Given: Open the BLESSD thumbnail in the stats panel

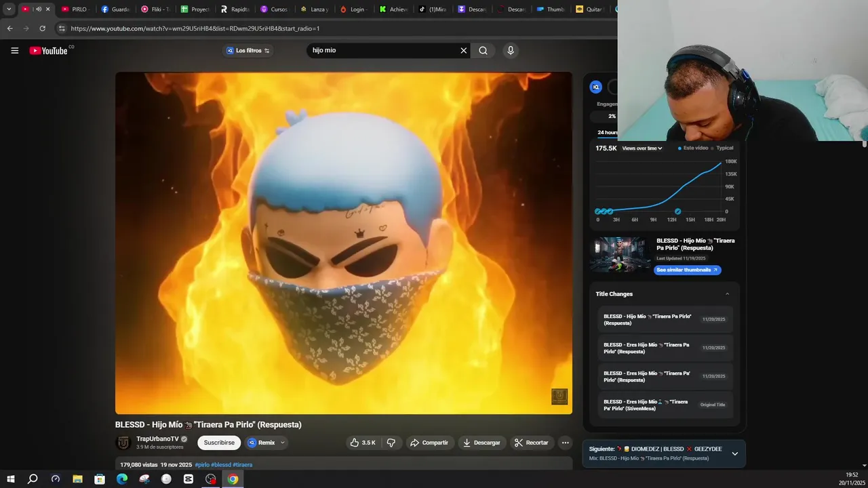Looking at the screenshot, I should (x=620, y=255).
